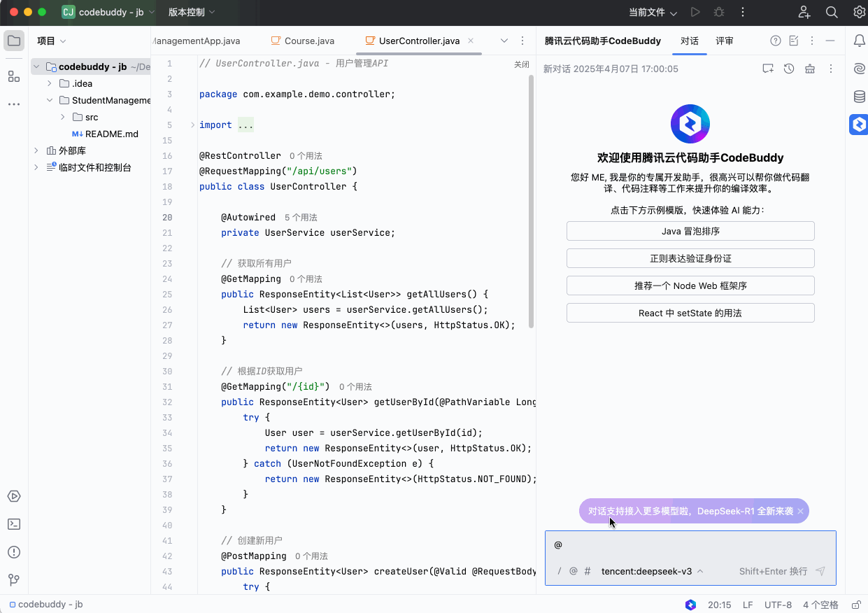Click the React 中 setState 的用法 button
This screenshot has height=613, width=868.
coord(690,313)
